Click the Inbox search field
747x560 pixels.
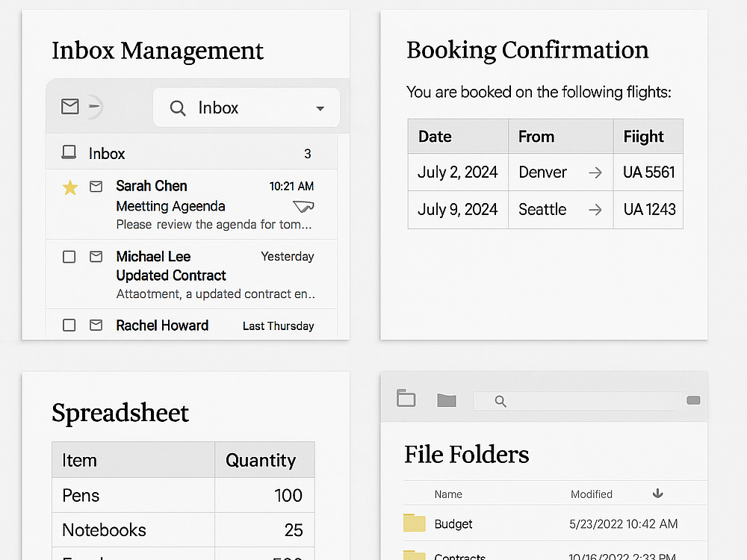(247, 108)
